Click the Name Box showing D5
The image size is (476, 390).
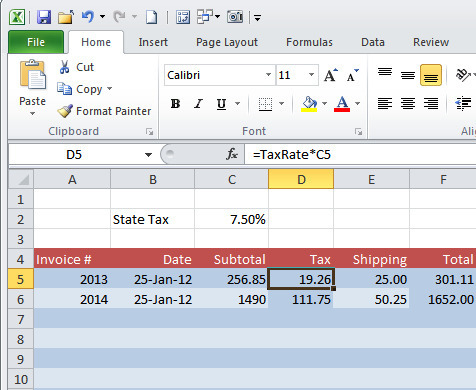point(74,155)
